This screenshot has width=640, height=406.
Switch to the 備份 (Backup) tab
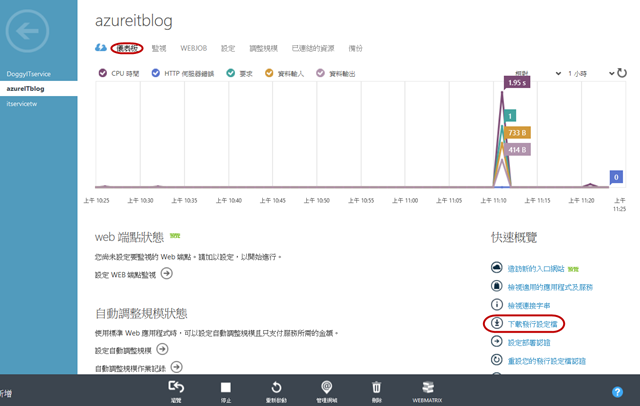pyautogui.click(x=355, y=48)
